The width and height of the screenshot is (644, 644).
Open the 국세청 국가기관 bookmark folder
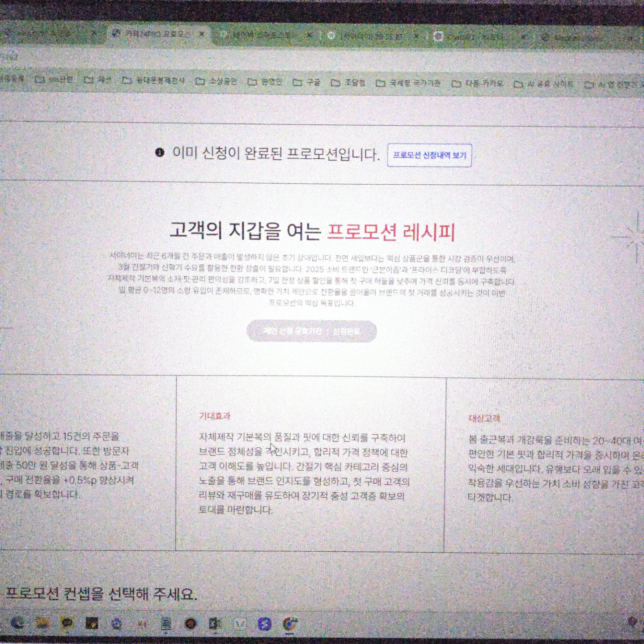[408, 83]
